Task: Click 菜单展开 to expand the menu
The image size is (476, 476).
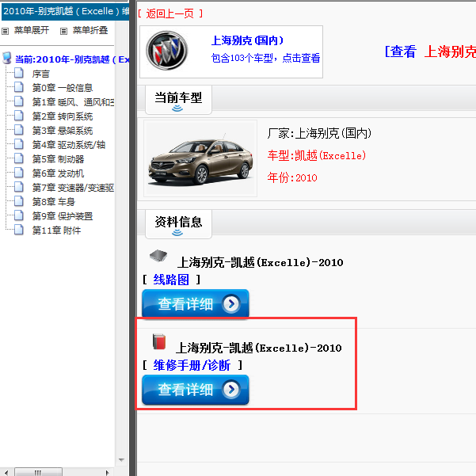Action: pos(32,30)
